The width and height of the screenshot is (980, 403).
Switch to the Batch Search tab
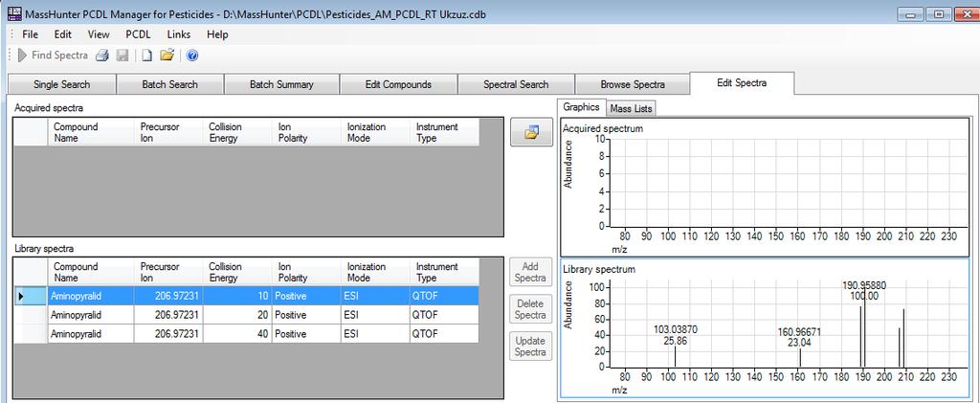(x=170, y=84)
